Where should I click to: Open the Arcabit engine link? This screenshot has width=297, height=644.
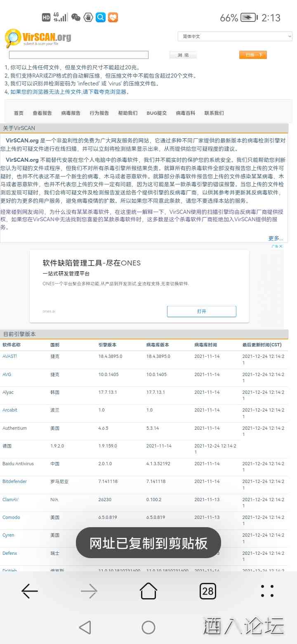coord(10,410)
